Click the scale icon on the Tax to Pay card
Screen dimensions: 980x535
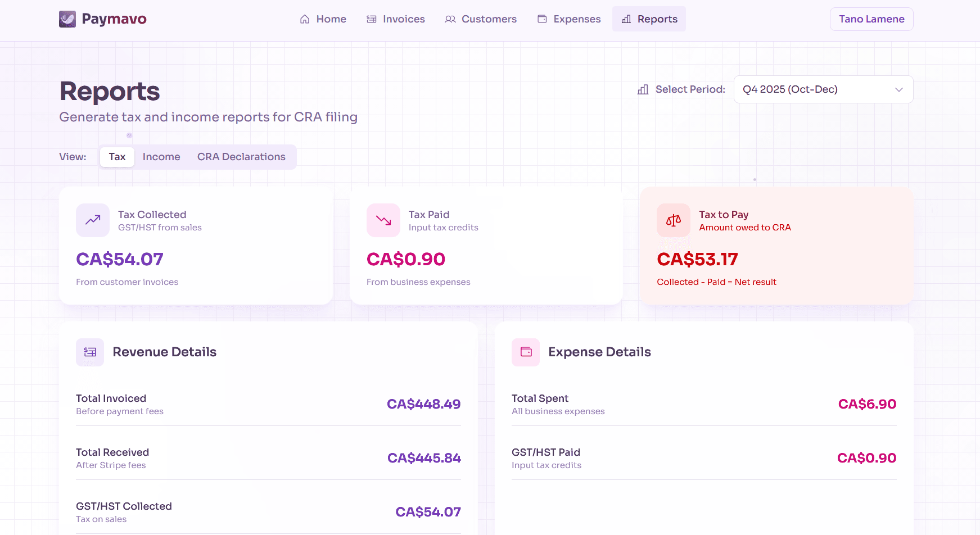pos(673,220)
